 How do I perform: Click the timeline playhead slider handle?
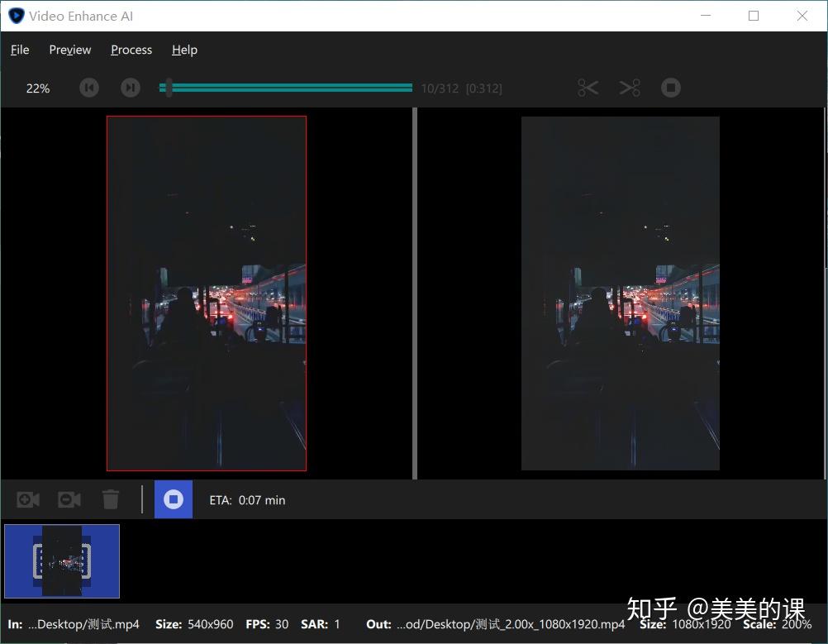169,87
